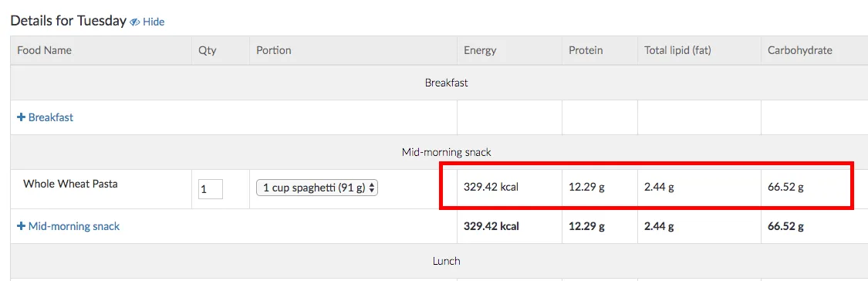
Task: Open the 1 cup spaghetti portion dropdown
Action: coord(316,188)
